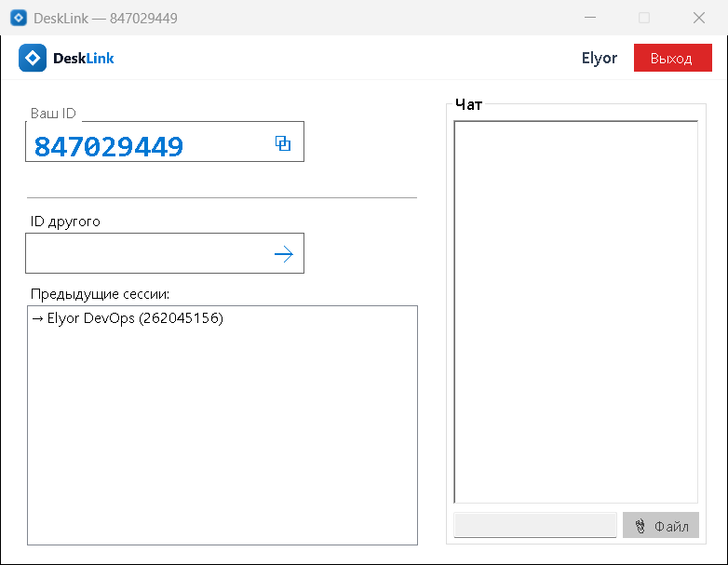Image resolution: width=728 pixels, height=565 pixels.
Task: Close the DeskLink window
Action: tap(699, 18)
